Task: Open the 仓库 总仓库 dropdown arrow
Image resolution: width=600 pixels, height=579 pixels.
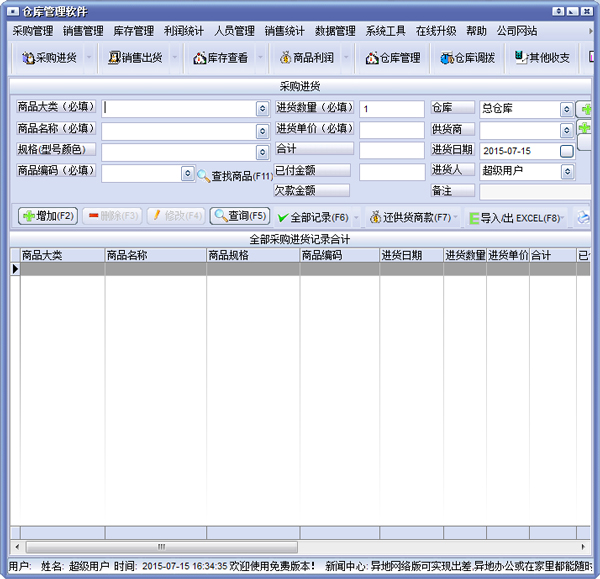Action: (567, 109)
